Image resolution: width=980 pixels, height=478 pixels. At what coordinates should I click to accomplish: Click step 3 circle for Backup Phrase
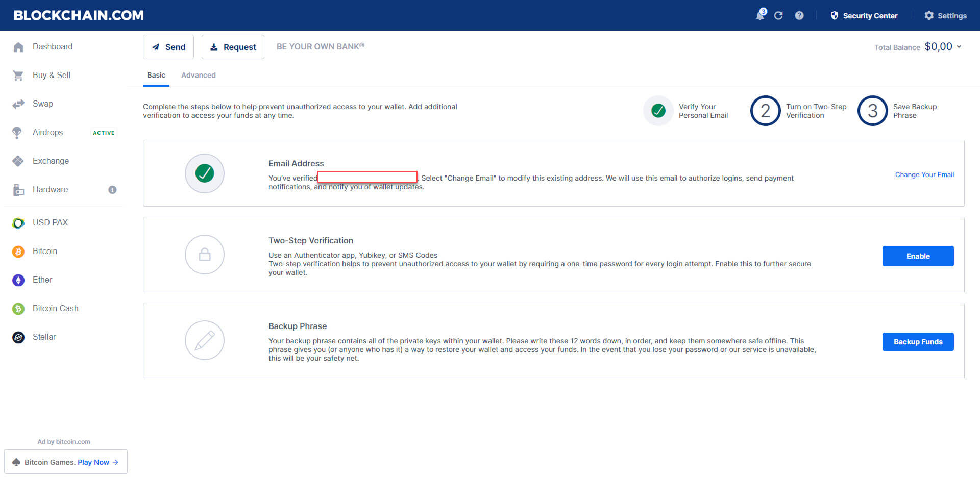pos(873,111)
